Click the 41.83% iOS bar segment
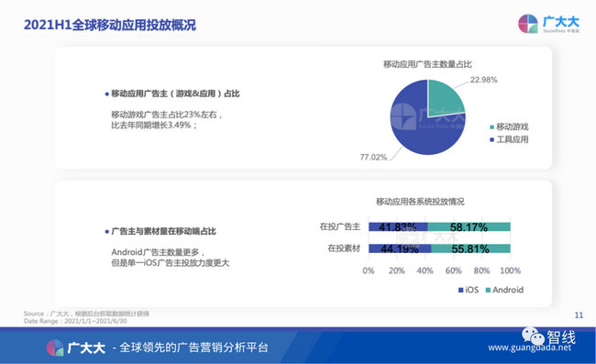The image size is (596, 364). [398, 226]
